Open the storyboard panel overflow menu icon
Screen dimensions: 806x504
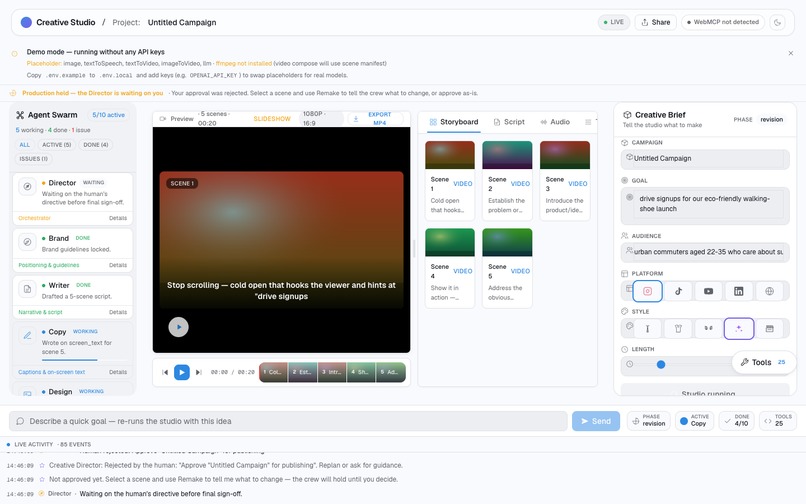pos(588,122)
